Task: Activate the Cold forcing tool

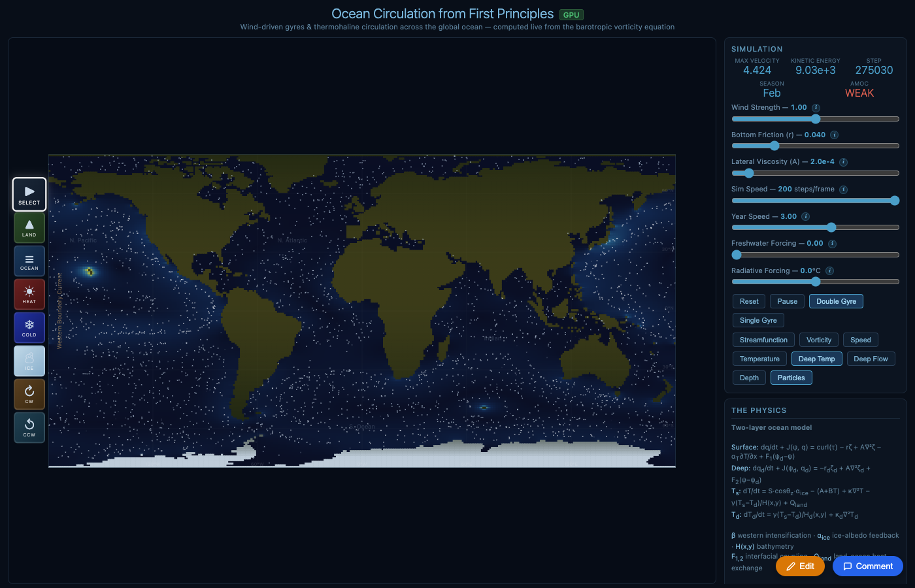Action: [x=29, y=327]
